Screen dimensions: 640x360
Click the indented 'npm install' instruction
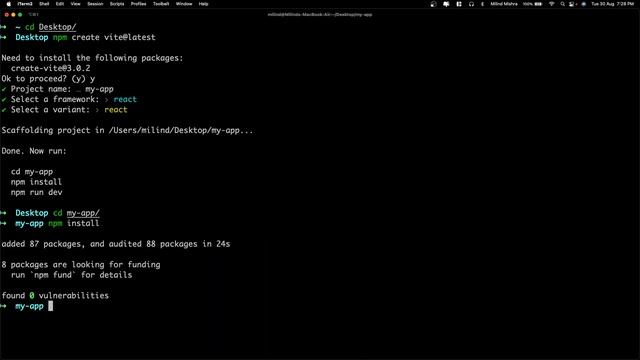tap(36, 182)
